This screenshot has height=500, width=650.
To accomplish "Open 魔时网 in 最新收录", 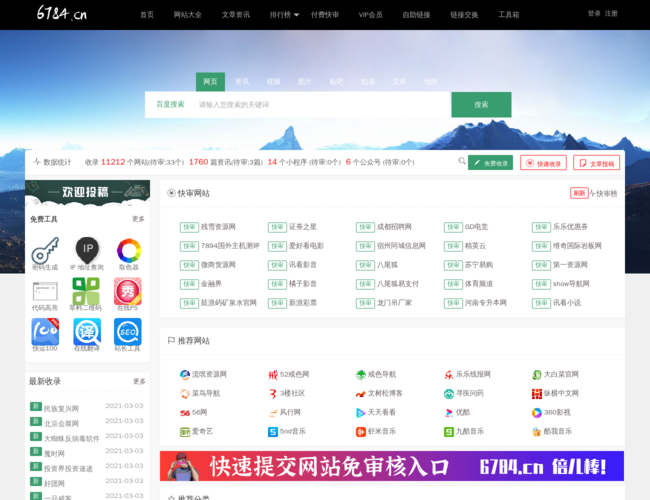I will pyautogui.click(x=54, y=454).
